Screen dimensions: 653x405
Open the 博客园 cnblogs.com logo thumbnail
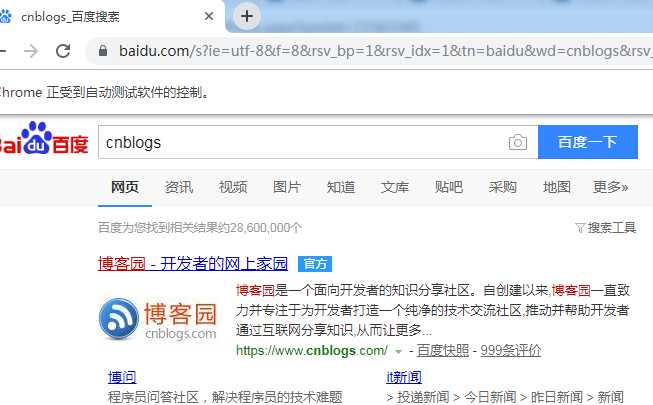158,319
